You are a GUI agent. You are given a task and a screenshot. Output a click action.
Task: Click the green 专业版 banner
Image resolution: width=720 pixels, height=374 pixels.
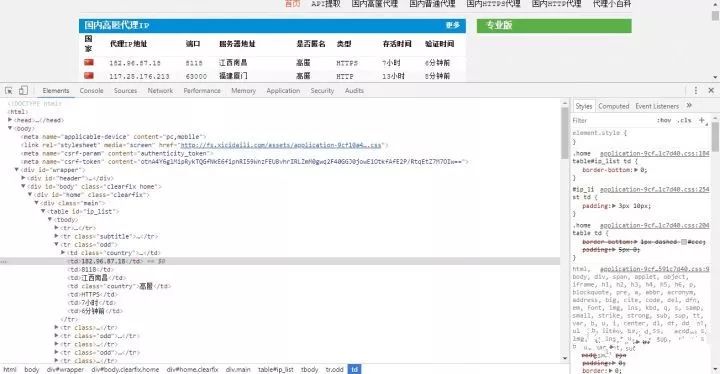pyautogui.click(x=554, y=25)
